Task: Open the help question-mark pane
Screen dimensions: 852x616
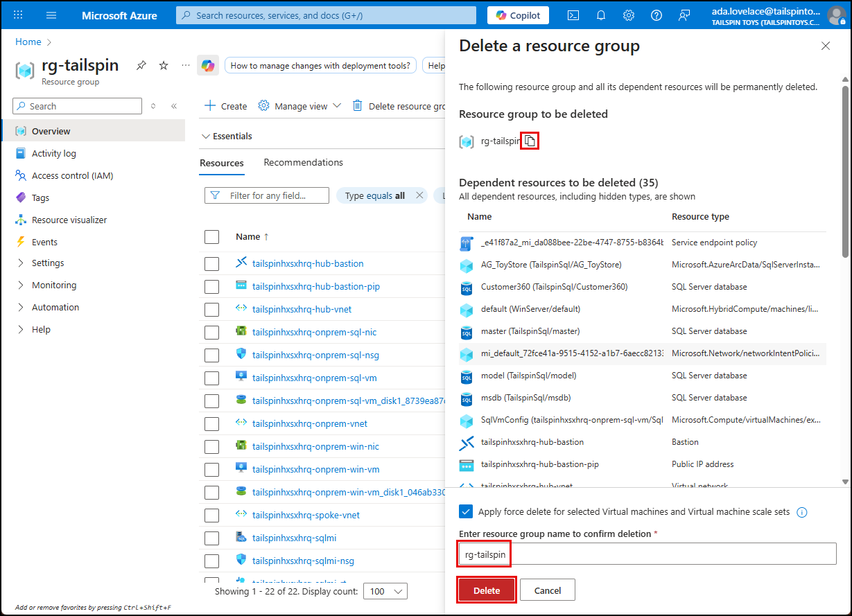Action: 657,15
